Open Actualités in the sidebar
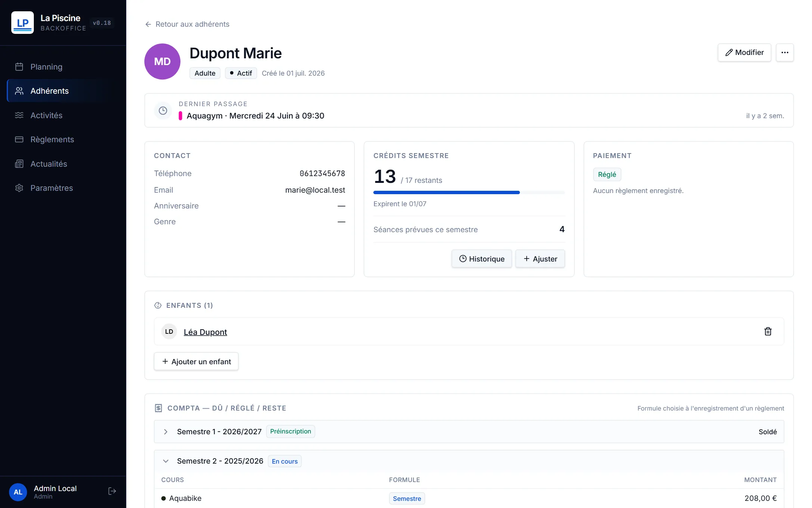Image resolution: width=812 pixels, height=508 pixels. pyautogui.click(x=63, y=164)
